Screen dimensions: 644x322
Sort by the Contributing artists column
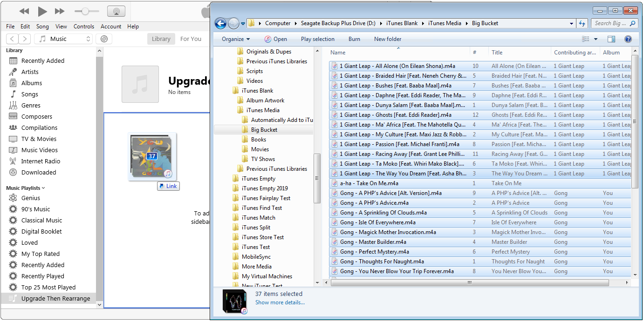[575, 53]
